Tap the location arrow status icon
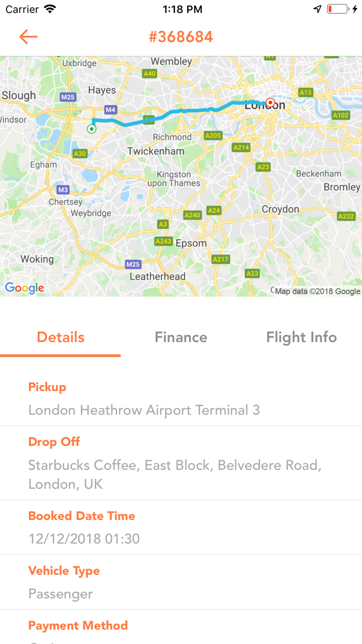362x644 pixels. pyautogui.click(x=317, y=9)
